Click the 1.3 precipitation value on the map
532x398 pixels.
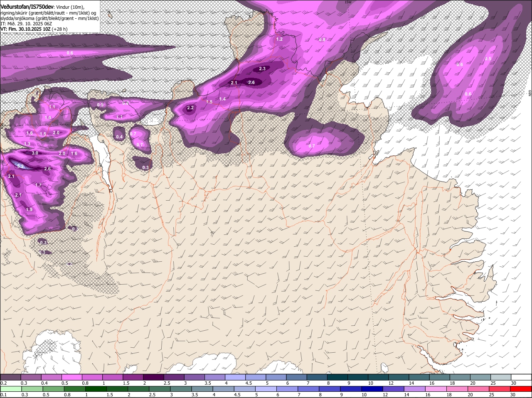tap(27, 144)
